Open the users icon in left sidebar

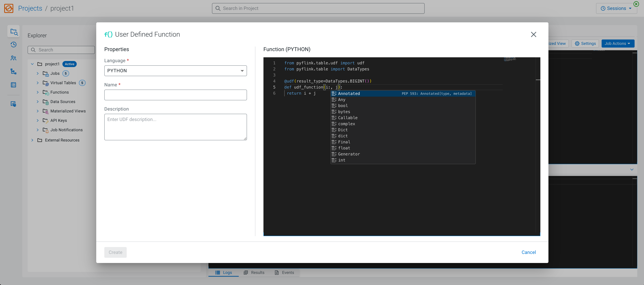click(x=13, y=58)
